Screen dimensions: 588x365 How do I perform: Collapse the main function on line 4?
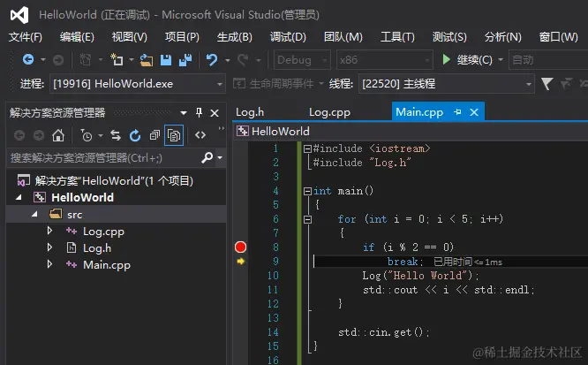tap(307, 191)
